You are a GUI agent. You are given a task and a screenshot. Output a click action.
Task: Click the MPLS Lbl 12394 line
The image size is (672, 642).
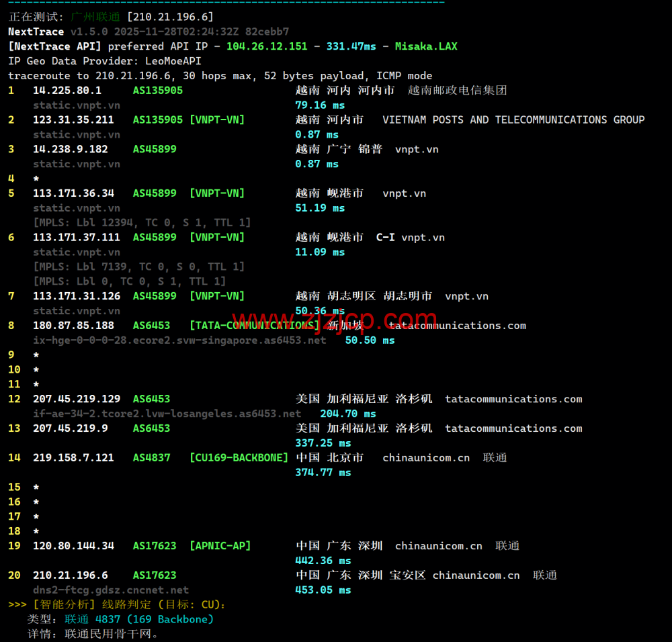click(x=142, y=222)
